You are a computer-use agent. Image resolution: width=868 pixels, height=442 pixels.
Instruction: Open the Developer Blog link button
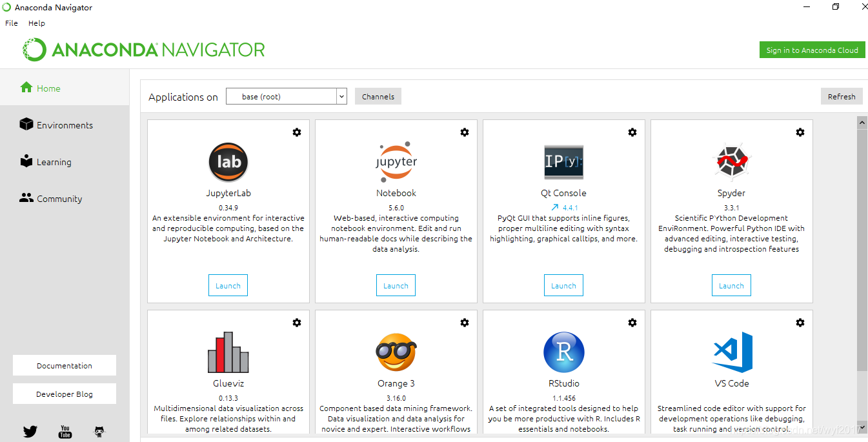tap(65, 394)
